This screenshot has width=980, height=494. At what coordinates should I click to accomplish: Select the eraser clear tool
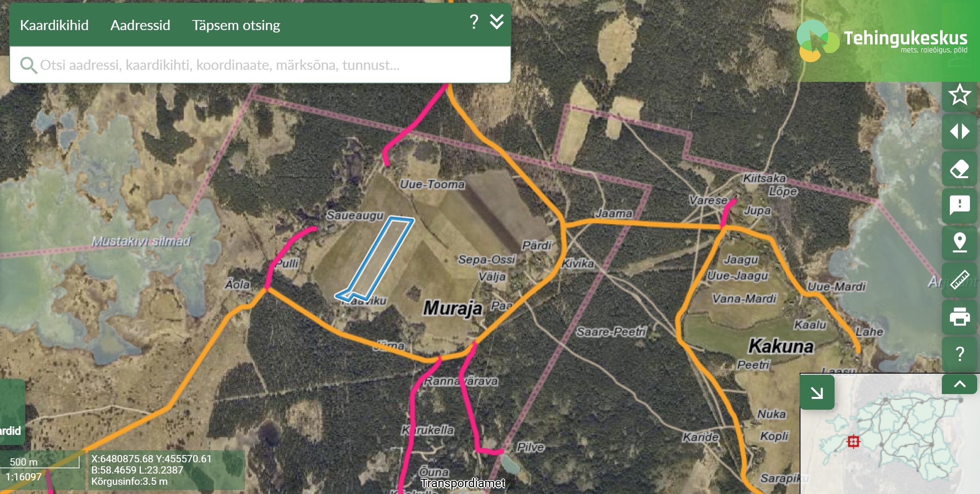pos(960,169)
